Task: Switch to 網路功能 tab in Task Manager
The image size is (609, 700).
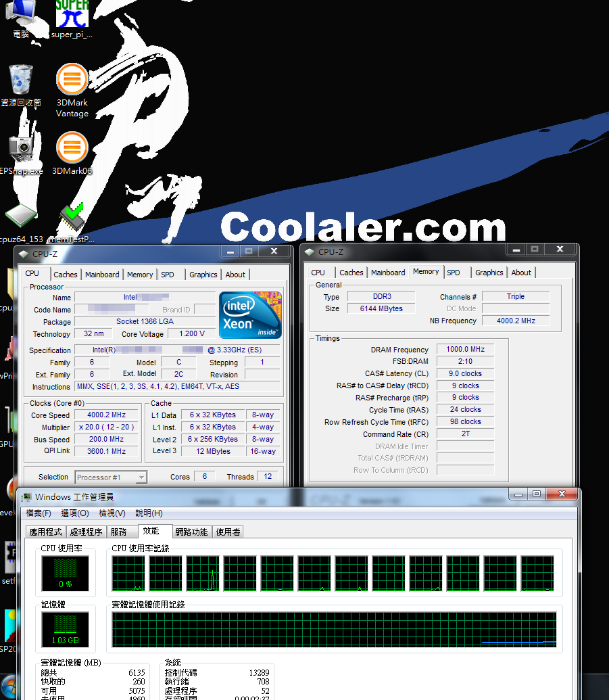Action: click(x=192, y=532)
